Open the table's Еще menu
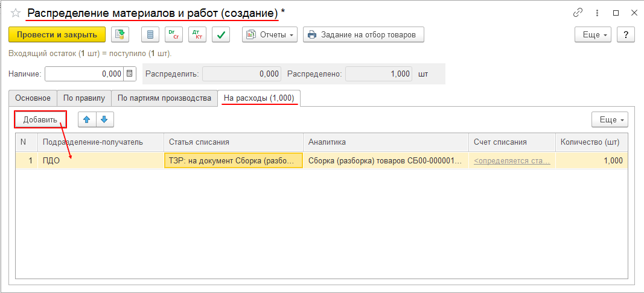Image resolution: width=644 pixels, height=293 pixels. point(610,119)
